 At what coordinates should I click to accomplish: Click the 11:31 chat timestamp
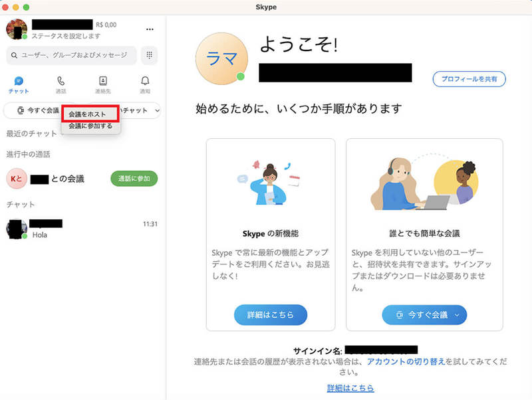point(150,224)
